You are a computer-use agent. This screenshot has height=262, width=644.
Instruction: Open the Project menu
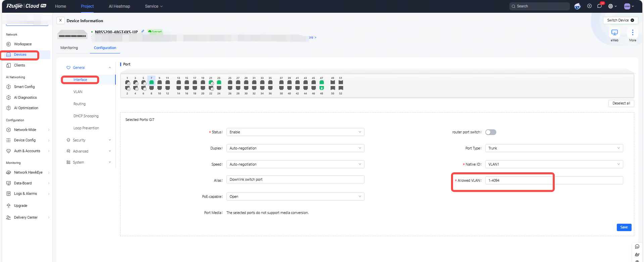87,6
